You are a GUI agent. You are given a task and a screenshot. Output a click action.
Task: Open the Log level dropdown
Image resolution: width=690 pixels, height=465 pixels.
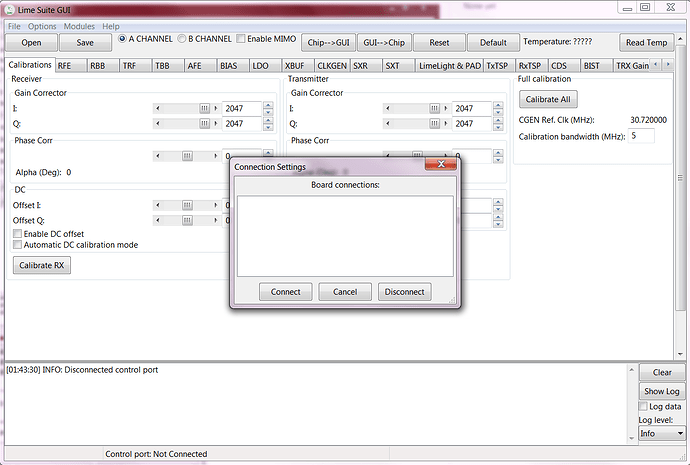pos(662,433)
